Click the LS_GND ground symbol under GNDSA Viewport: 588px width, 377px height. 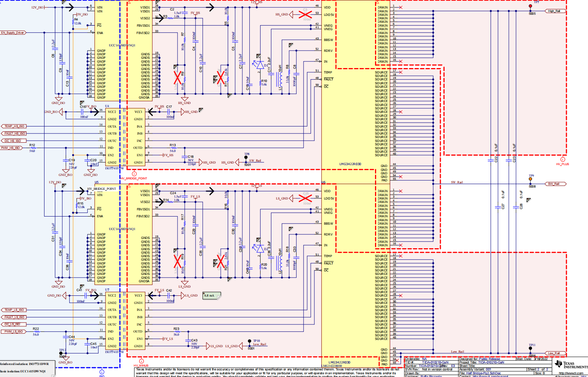pyautogui.click(x=184, y=283)
